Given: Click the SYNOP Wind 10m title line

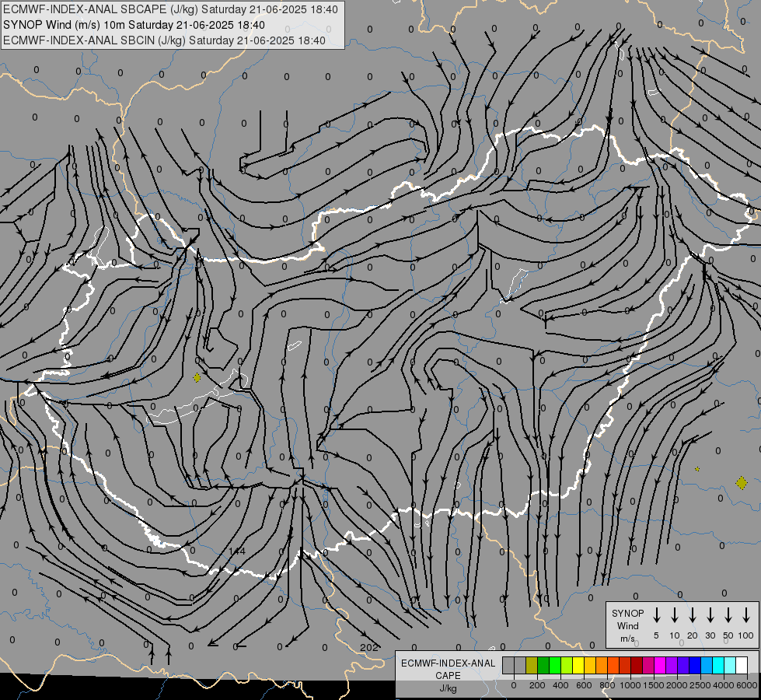Looking at the screenshot, I should [134, 25].
